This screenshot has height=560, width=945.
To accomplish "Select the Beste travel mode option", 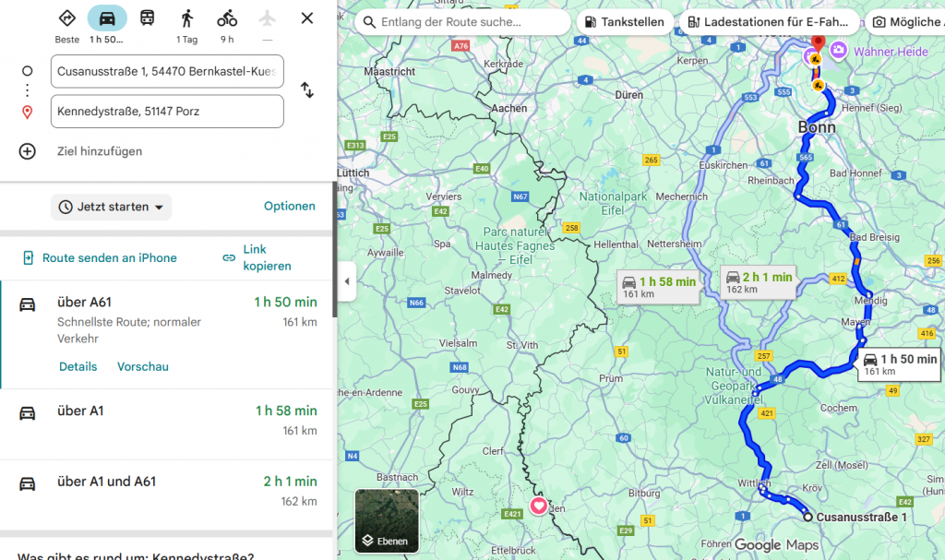I will [66, 18].
